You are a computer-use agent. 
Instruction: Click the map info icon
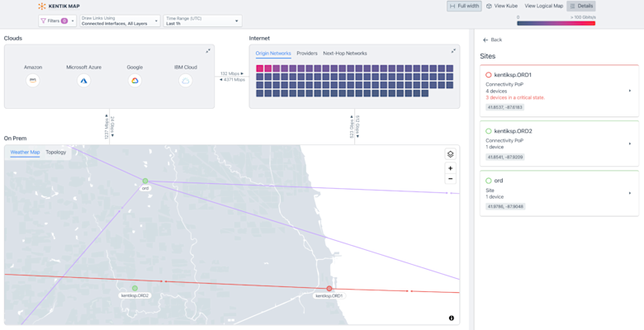[452, 318]
